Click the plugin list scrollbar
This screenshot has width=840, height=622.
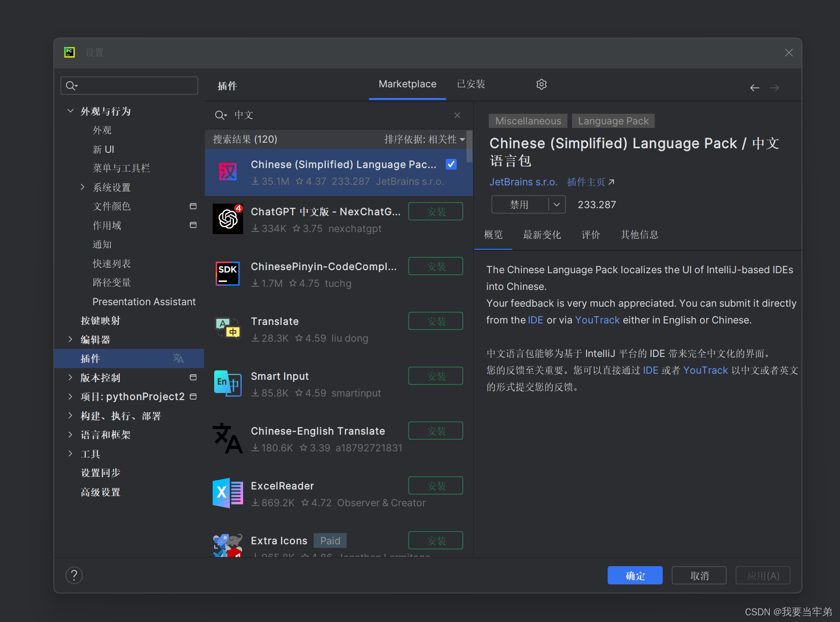pos(470,147)
